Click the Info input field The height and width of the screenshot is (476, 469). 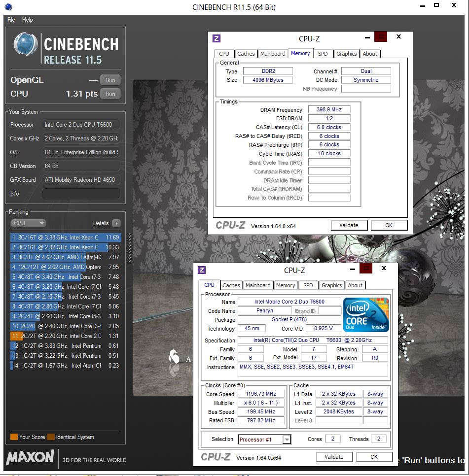click(x=81, y=194)
